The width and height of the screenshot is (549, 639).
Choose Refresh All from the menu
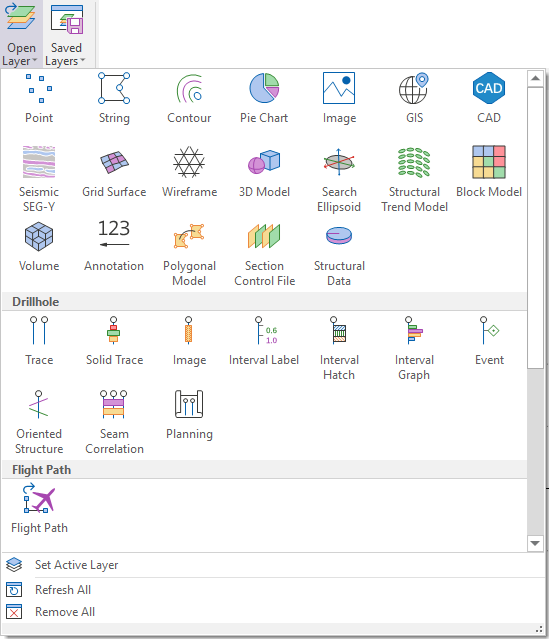click(x=273, y=589)
